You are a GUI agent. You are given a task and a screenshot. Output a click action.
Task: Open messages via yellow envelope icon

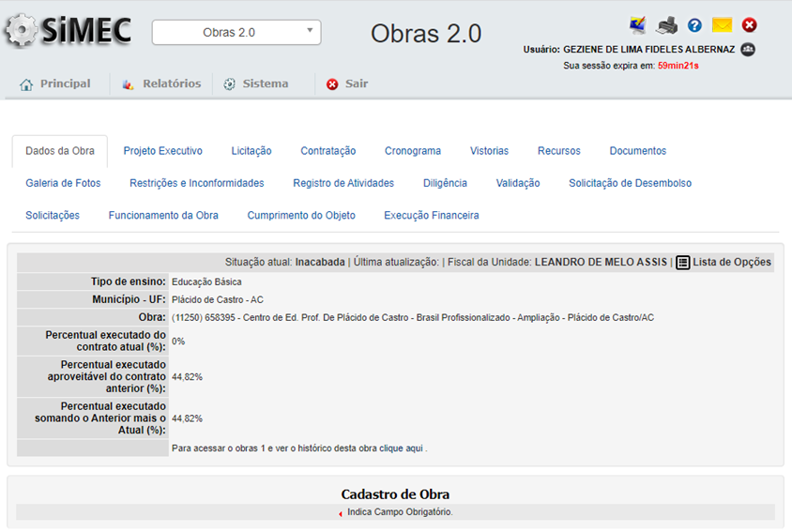(722, 25)
